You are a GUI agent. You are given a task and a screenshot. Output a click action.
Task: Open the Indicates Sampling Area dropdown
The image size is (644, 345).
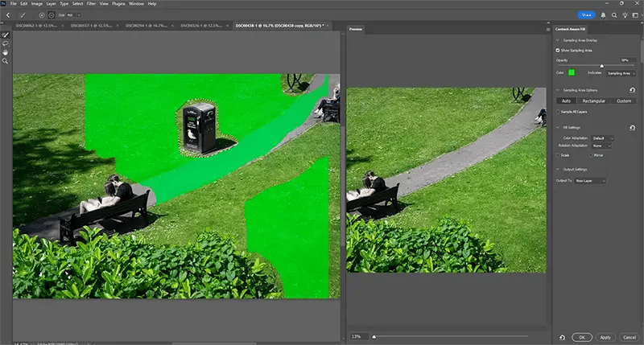[x=621, y=73]
